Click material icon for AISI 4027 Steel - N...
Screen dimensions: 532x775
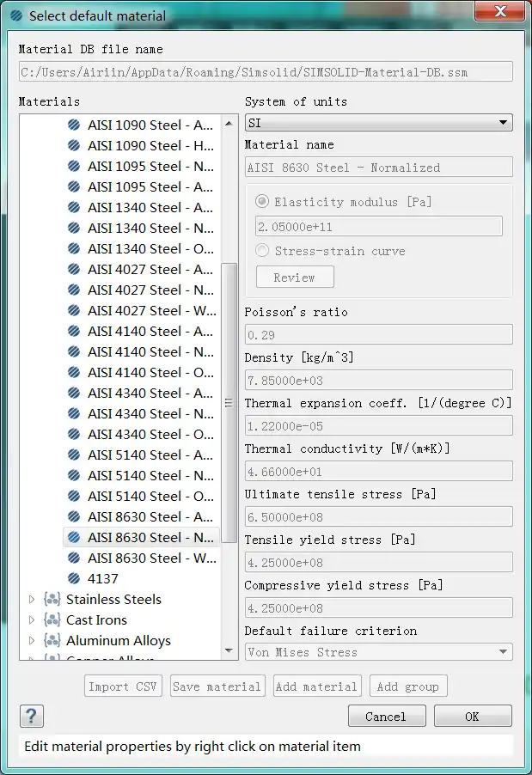click(x=74, y=290)
